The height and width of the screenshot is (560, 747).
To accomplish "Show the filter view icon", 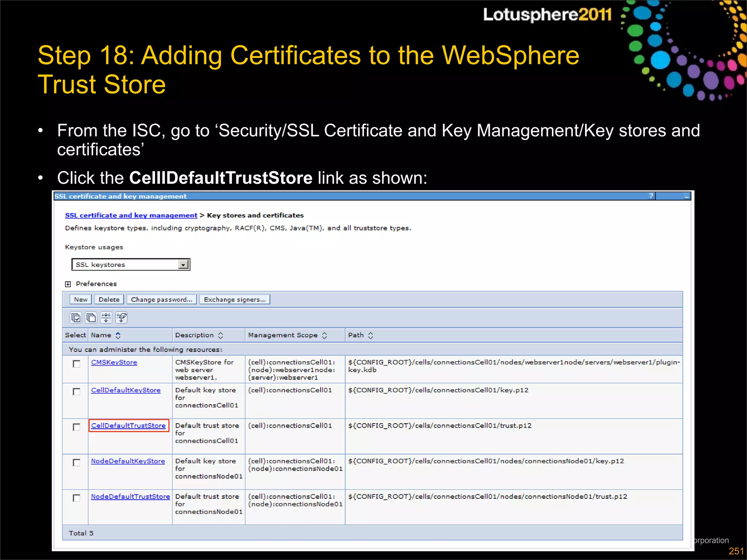I will click(x=106, y=318).
